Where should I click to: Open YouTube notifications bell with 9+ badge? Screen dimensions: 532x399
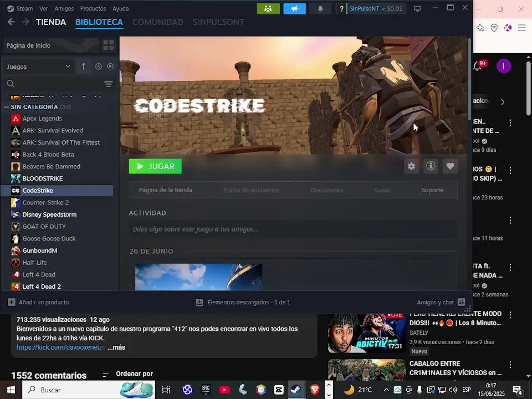pos(478,66)
